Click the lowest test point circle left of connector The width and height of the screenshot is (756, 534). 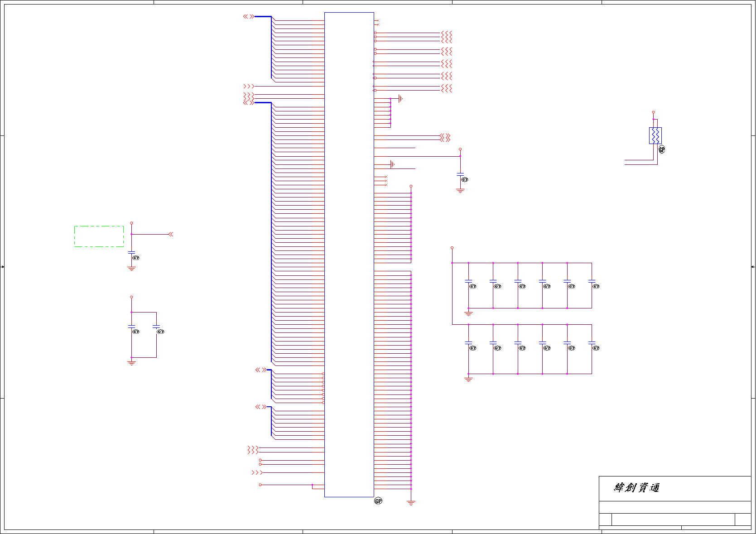pyautogui.click(x=260, y=485)
